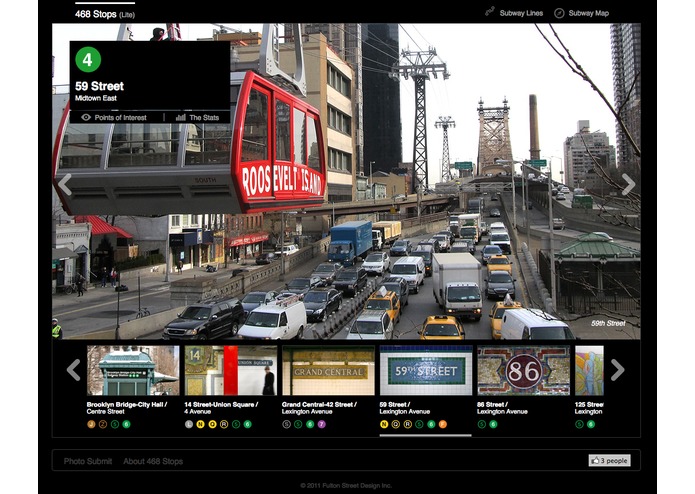This screenshot has height=494, width=695.
Task: Select R line badge under 59 Street
Action: pyautogui.click(x=407, y=424)
